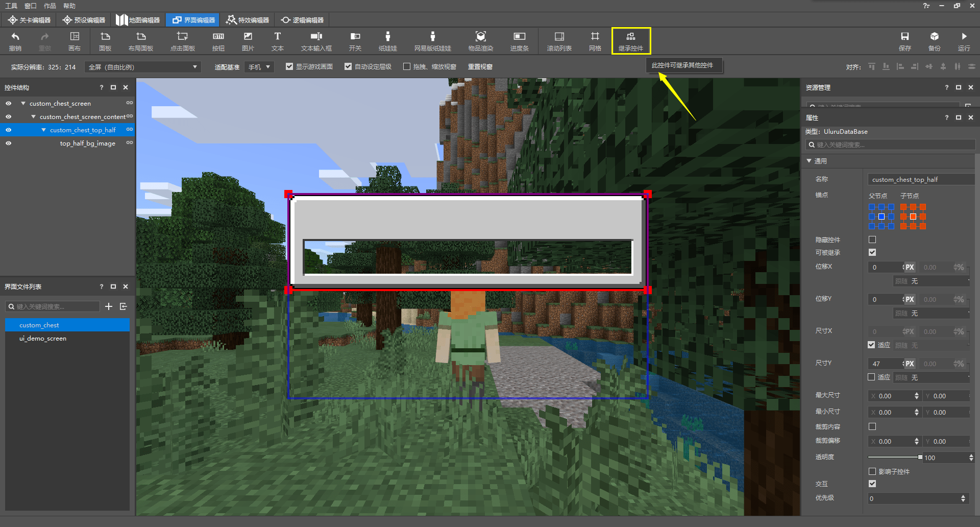Select center anchor in 父节点 grid
This screenshot has height=527, width=980.
[x=881, y=217]
